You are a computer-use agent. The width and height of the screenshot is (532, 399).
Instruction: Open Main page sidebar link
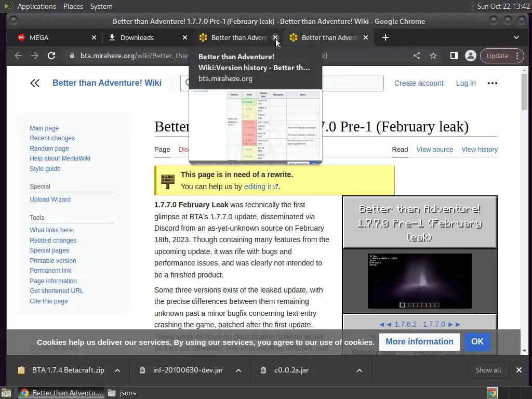[x=44, y=128]
